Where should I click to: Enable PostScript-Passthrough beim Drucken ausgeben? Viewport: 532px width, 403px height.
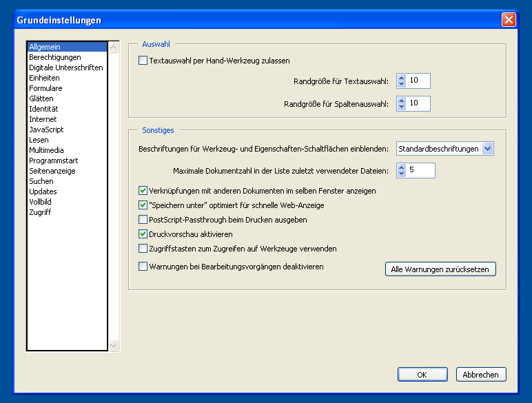tap(143, 220)
